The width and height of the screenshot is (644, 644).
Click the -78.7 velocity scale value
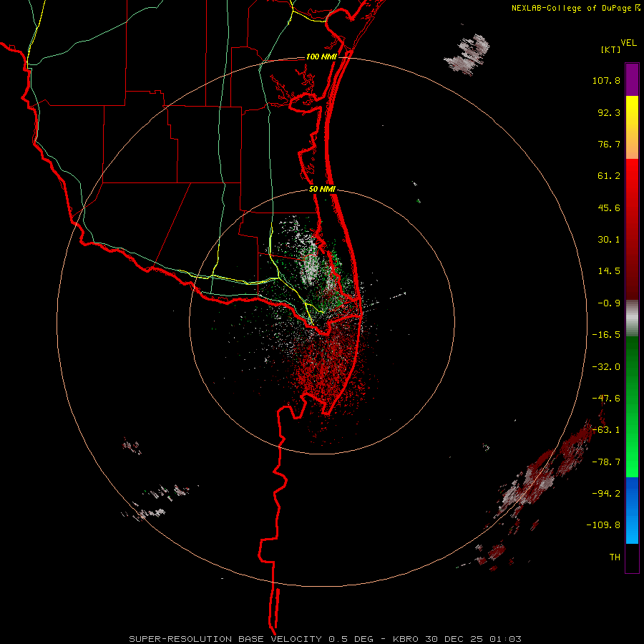(606, 462)
